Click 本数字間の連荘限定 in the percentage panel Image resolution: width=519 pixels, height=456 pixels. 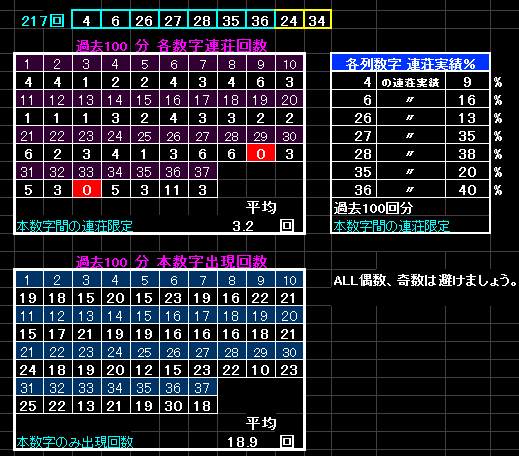point(391,226)
